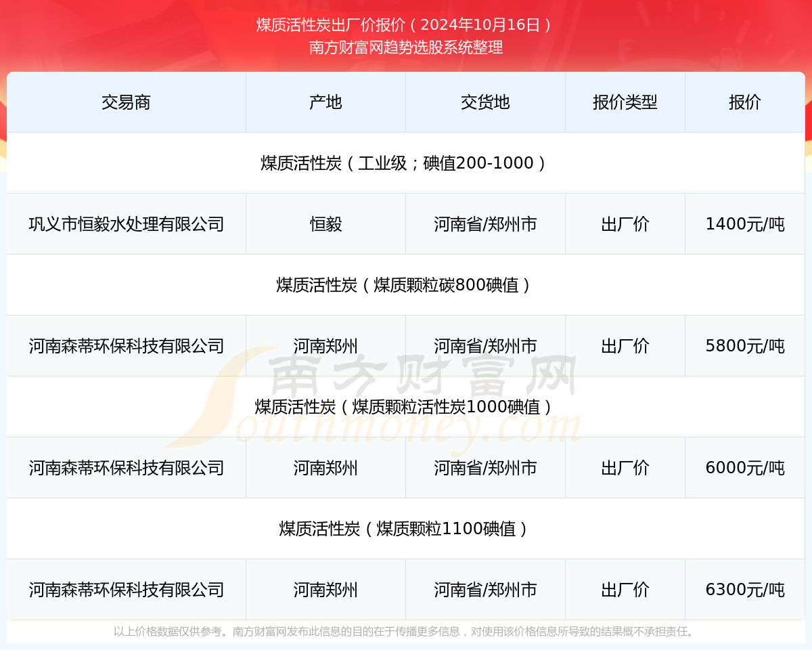Click the title 煤质活性炭出厂价报价（2024年10月16日）
The height and width of the screenshot is (650, 812).
point(406,25)
